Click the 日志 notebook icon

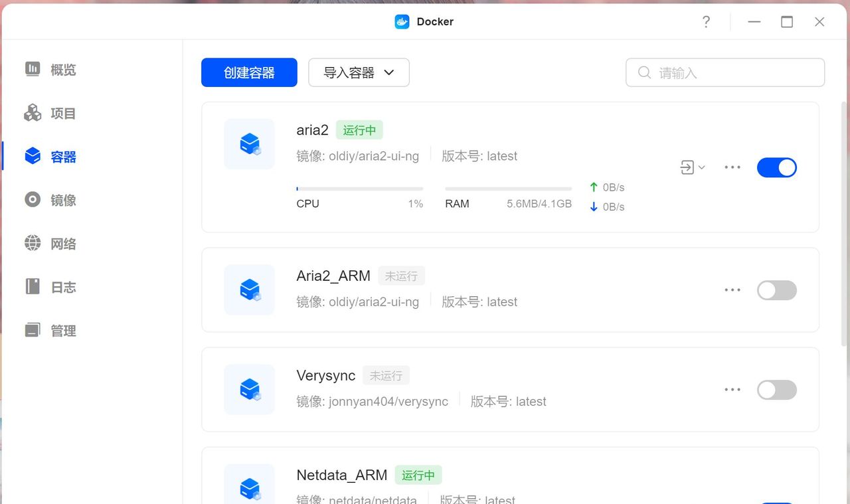(33, 286)
